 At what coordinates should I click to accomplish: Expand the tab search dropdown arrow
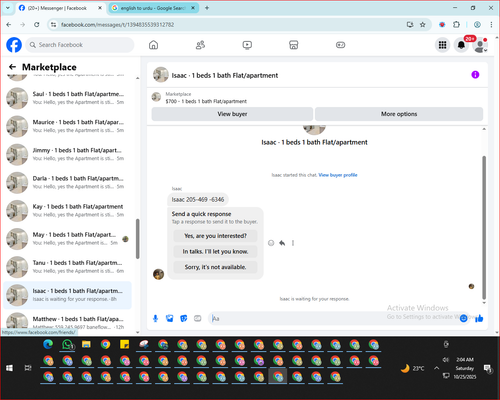click(8, 8)
